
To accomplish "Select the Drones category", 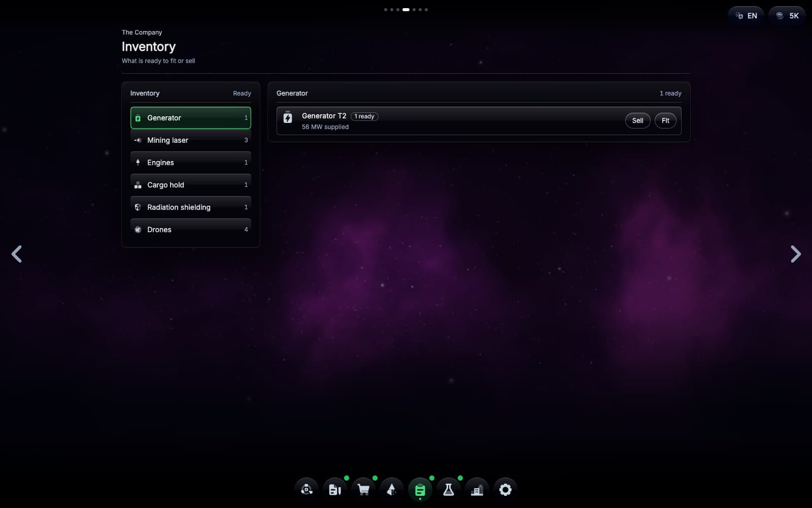I will tap(191, 230).
